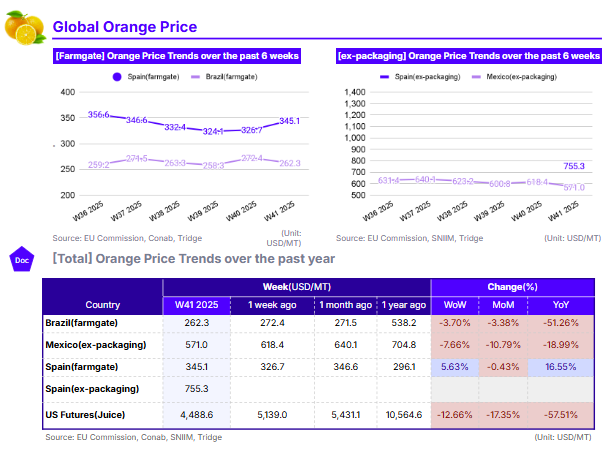Click the Global Orange Price heading
This screenshot has height=451, width=609.
click(124, 27)
